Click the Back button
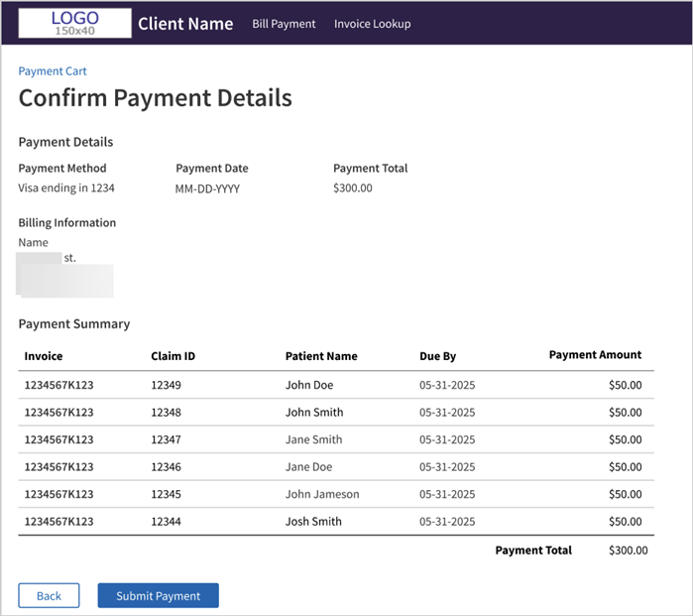 point(49,595)
